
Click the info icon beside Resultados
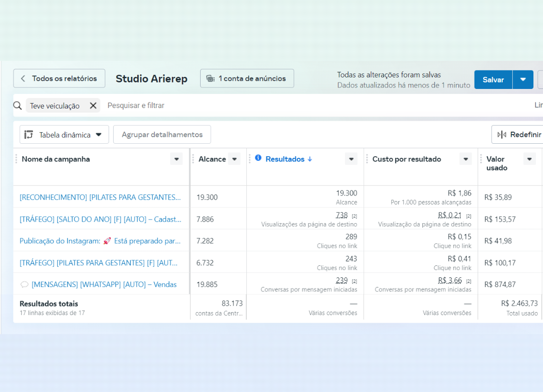click(258, 158)
